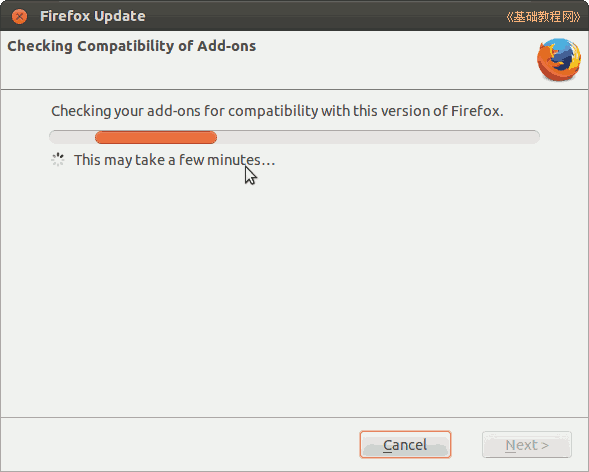
Task: Click the blank header area beneath the heading
Action: point(263,73)
